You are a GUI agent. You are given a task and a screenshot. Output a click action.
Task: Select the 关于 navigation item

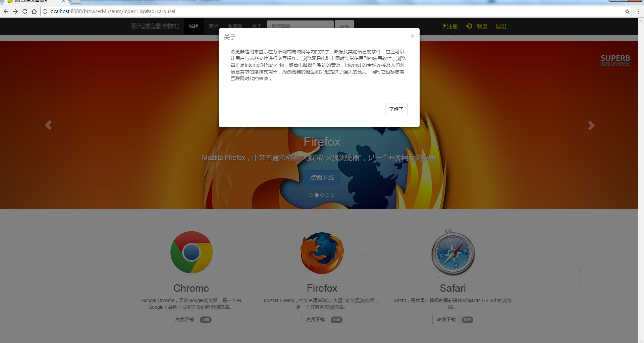[257, 26]
